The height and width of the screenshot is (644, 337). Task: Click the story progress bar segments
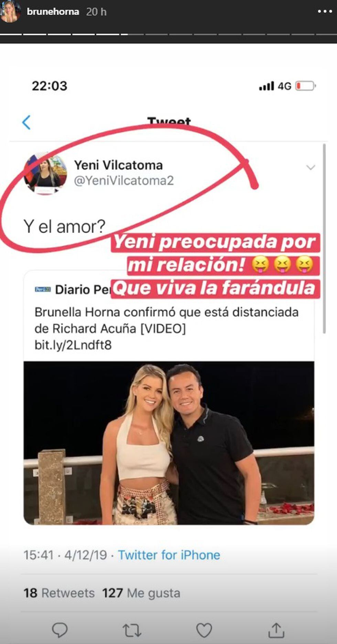click(168, 34)
